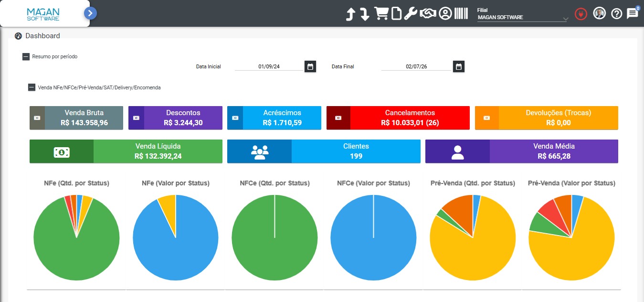
Task: Click the Cancelamentos card
Action: (398, 118)
